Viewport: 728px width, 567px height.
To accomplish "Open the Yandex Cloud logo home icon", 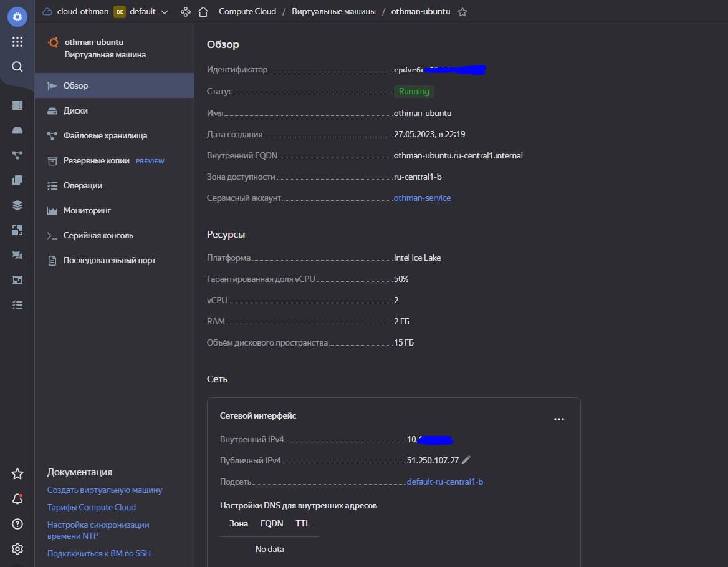I will click(17, 17).
